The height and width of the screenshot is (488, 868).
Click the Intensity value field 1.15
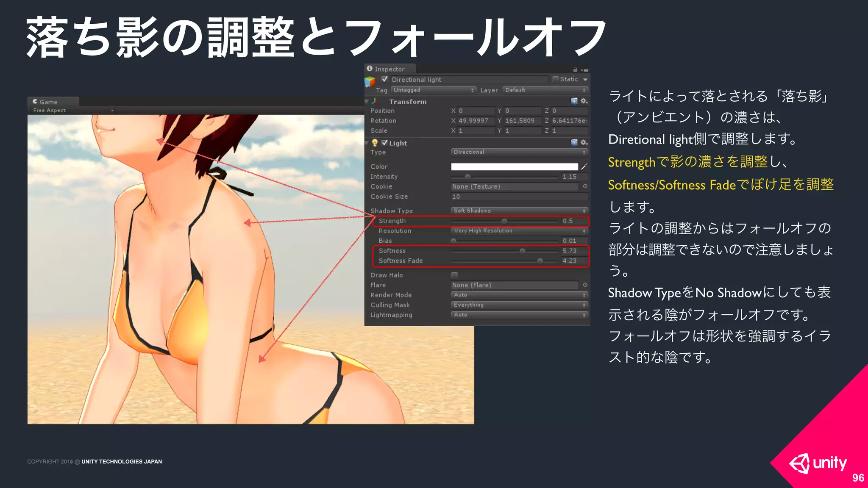(575, 177)
